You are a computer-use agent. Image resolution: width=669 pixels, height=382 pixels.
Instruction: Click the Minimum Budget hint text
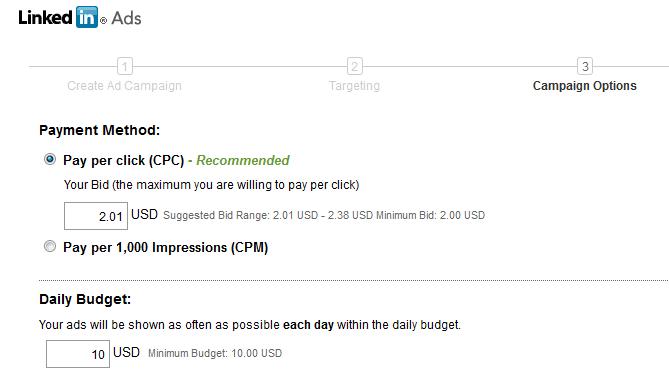215,353
